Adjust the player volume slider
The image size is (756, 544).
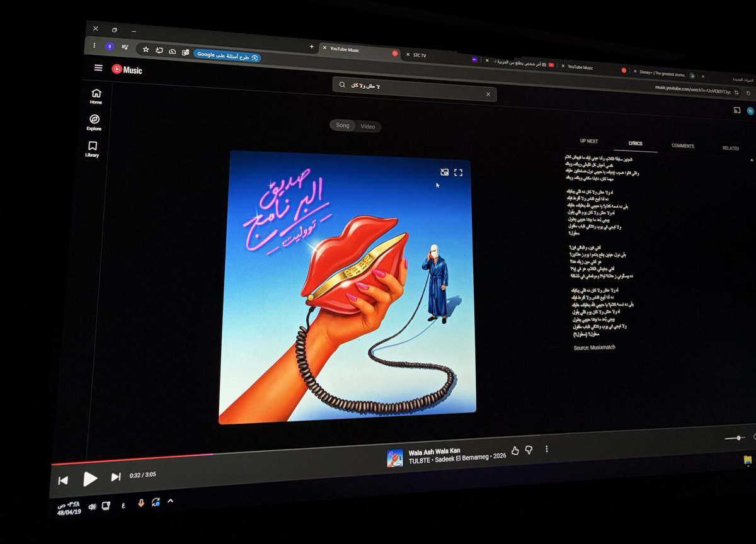pyautogui.click(x=735, y=438)
